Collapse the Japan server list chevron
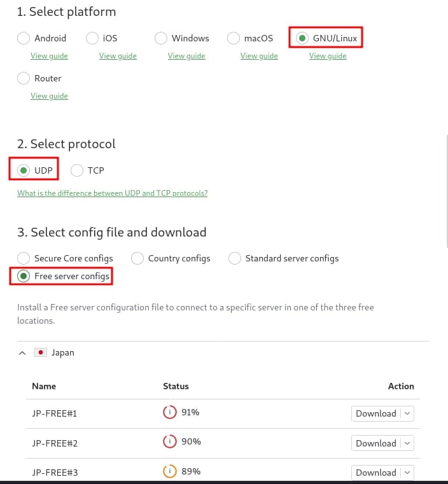The height and width of the screenshot is (484, 448). point(23,352)
